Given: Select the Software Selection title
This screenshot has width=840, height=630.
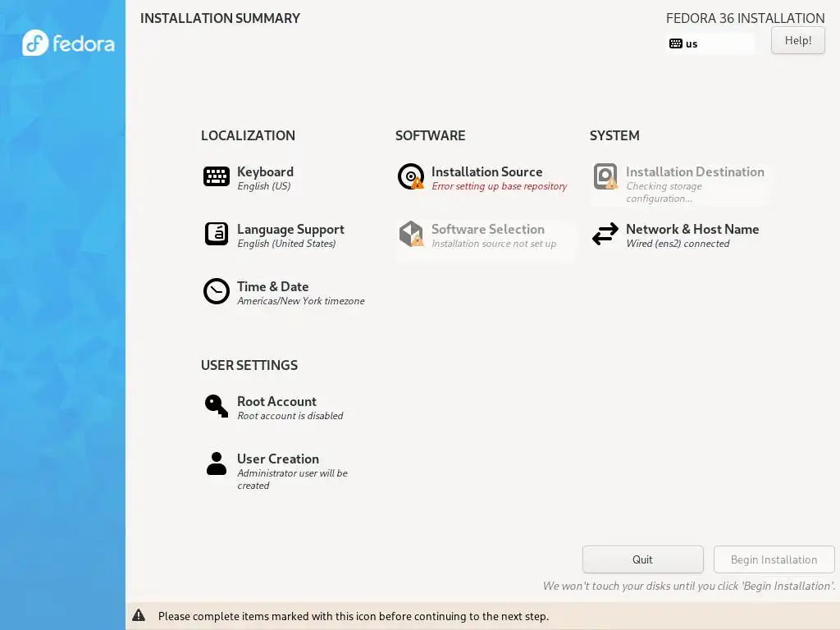Looking at the screenshot, I should pyautogui.click(x=487, y=229).
